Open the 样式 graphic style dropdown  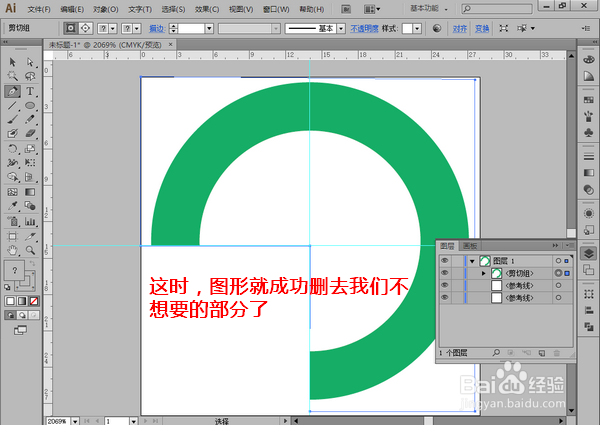click(417, 28)
